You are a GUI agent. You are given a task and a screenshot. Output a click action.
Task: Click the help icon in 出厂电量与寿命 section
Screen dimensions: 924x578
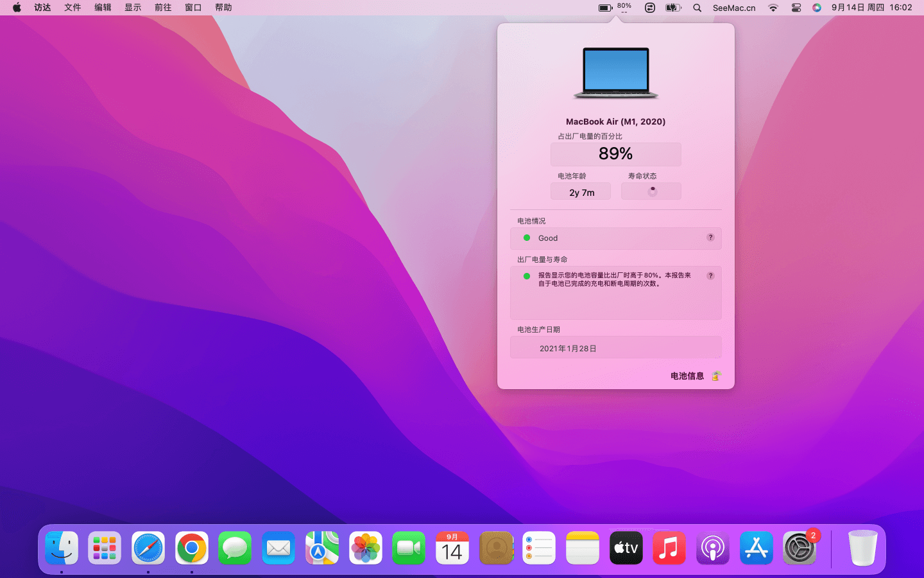point(710,276)
